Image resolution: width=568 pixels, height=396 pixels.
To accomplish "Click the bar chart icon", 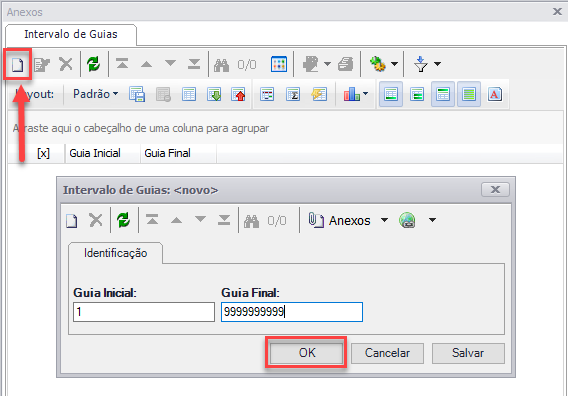I will click(352, 95).
